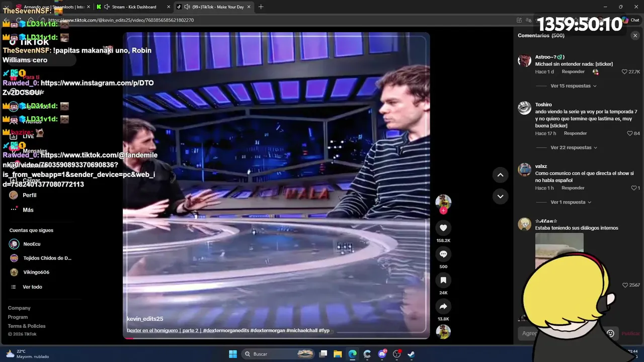Open Program footer link

click(x=18, y=317)
